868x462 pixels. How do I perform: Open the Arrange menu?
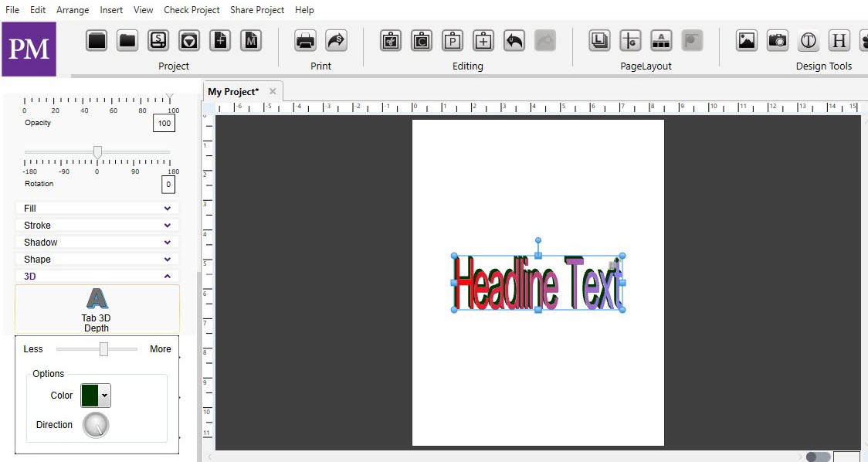click(73, 10)
